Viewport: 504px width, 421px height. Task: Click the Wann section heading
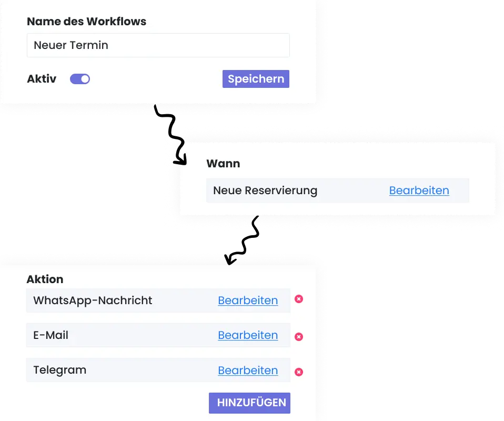point(223,164)
